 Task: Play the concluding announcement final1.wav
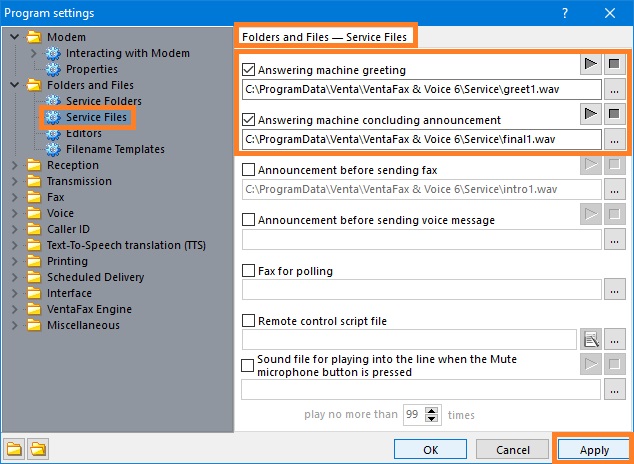click(x=591, y=114)
